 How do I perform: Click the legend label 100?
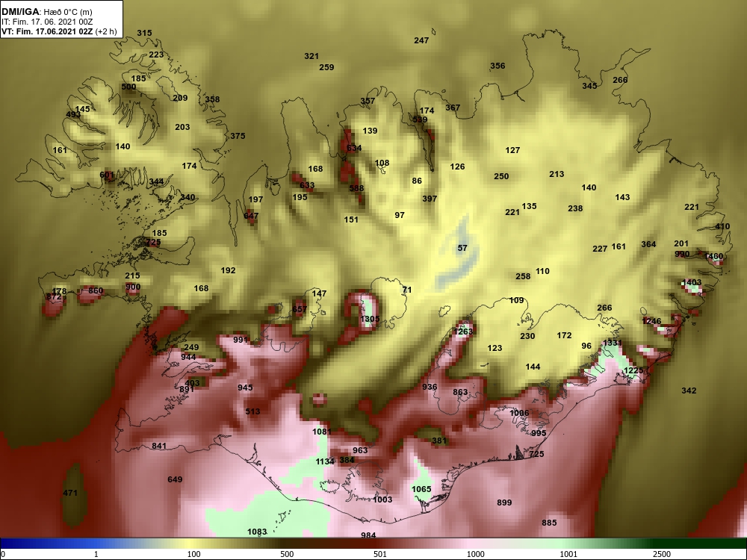[x=193, y=554]
